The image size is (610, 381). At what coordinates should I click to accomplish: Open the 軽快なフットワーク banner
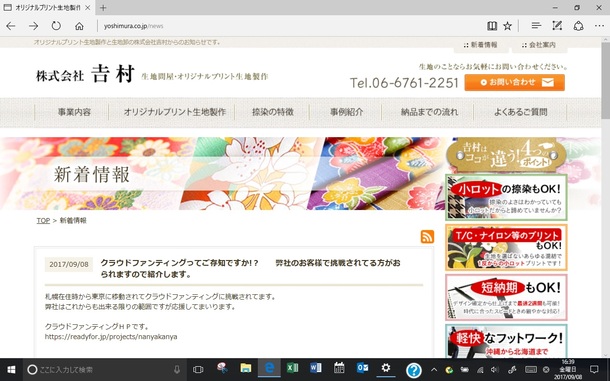coord(506,341)
